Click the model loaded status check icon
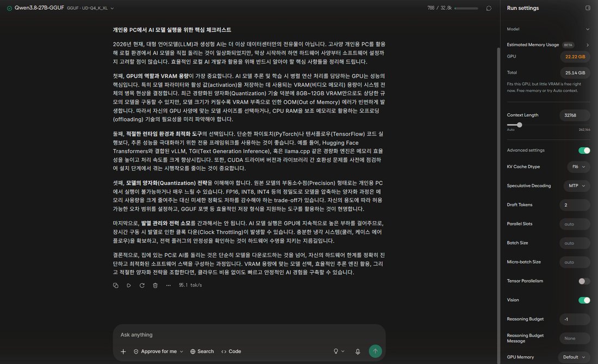 (9, 8)
